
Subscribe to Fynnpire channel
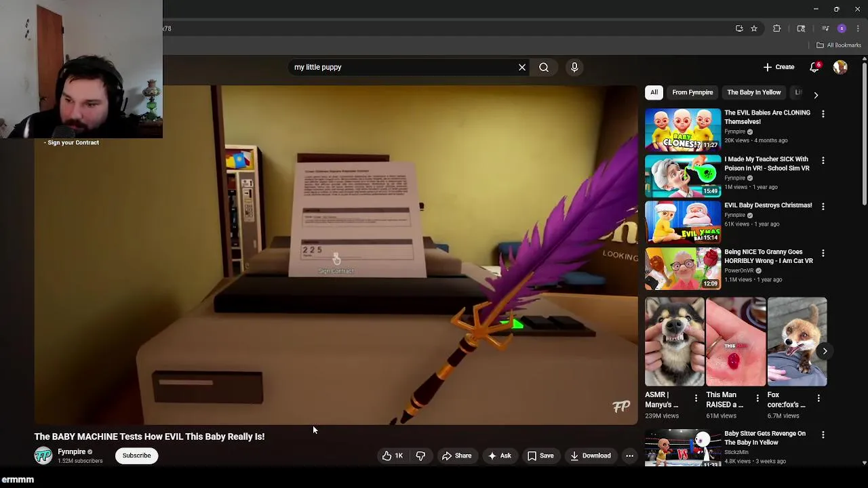click(136, 455)
